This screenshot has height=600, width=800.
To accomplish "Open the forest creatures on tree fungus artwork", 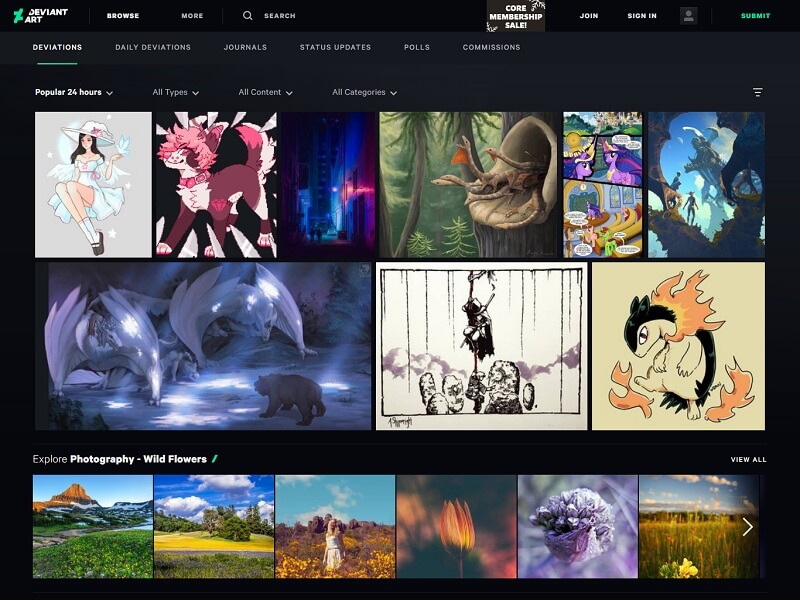I will (469, 185).
